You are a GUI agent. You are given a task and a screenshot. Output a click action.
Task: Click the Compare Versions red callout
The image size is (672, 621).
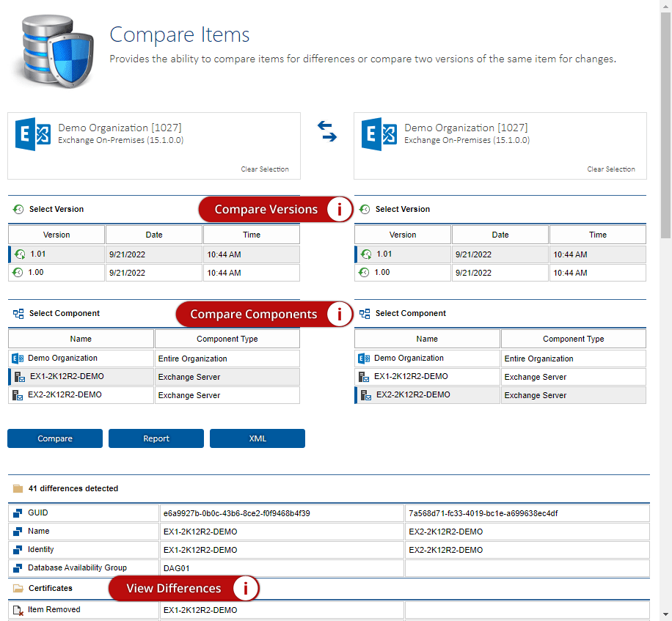click(276, 210)
